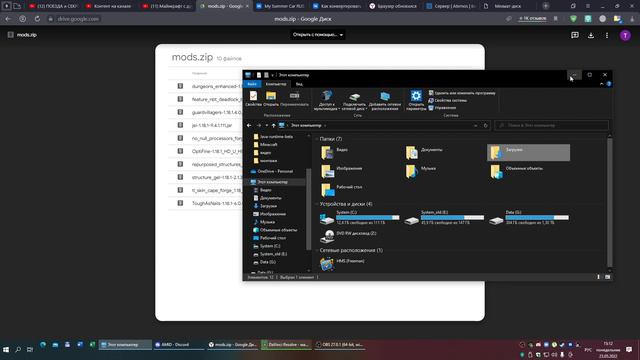Open a new browser tab

pyautogui.click(x=546, y=6)
